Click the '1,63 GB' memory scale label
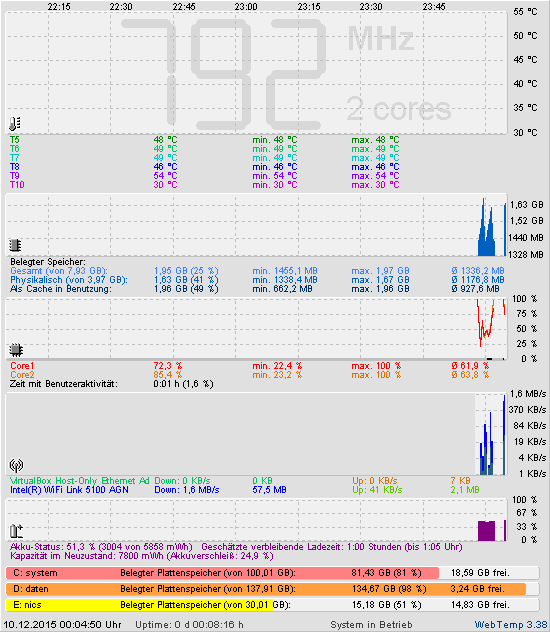 coord(527,205)
